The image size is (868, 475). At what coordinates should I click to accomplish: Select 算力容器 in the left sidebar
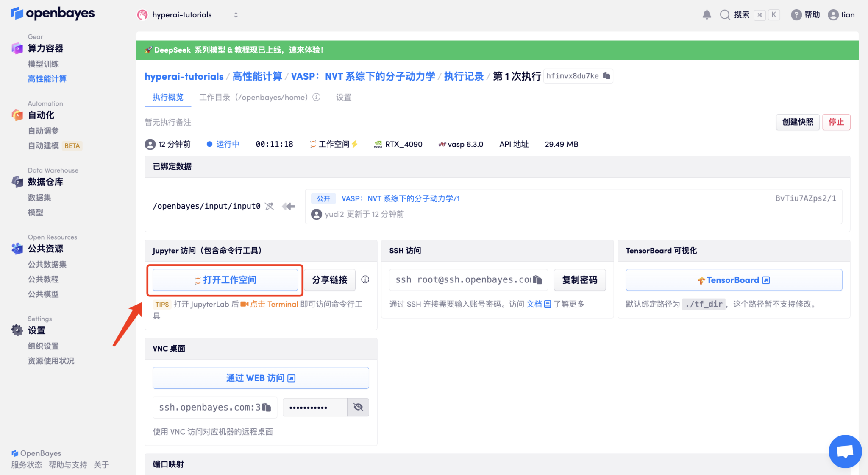45,48
